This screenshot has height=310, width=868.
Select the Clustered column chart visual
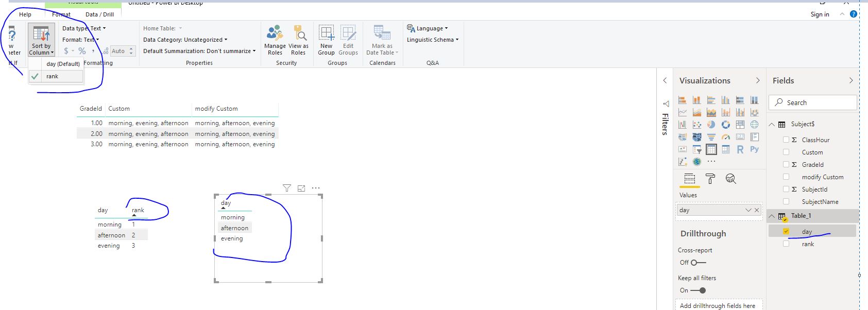click(x=726, y=100)
